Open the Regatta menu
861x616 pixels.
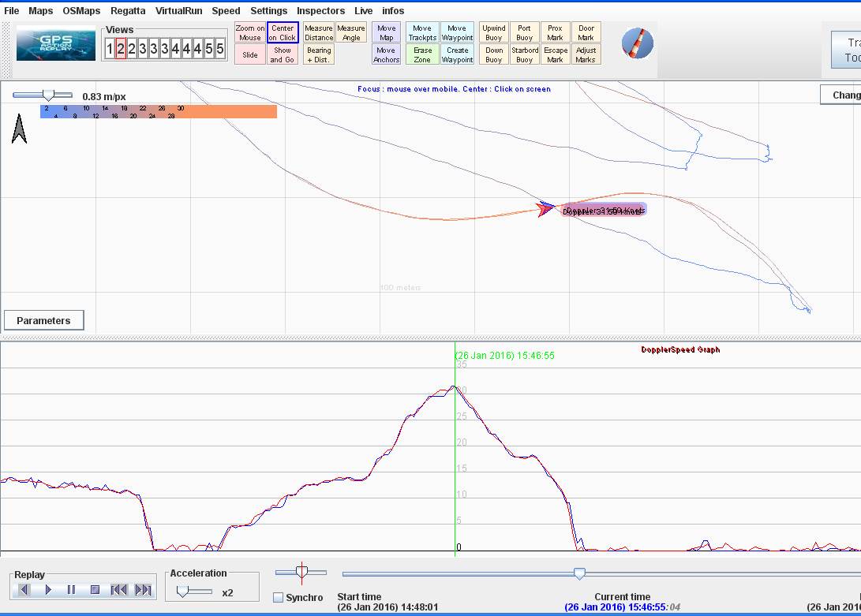(x=128, y=11)
